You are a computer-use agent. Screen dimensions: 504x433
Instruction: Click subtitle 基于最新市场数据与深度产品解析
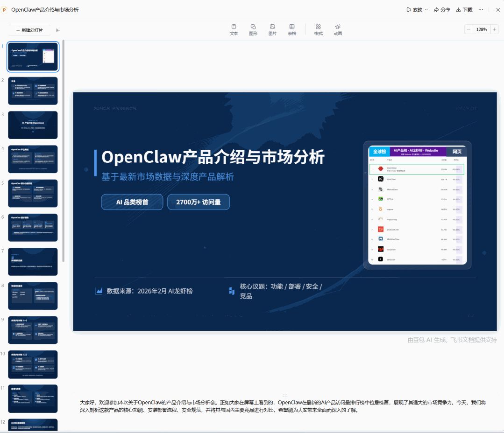168,177
